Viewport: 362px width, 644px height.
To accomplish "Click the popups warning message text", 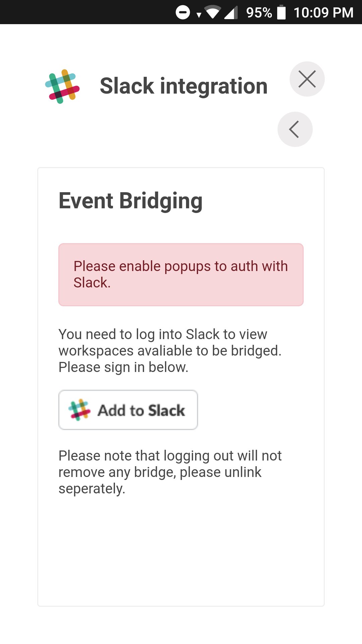I will coord(181,274).
